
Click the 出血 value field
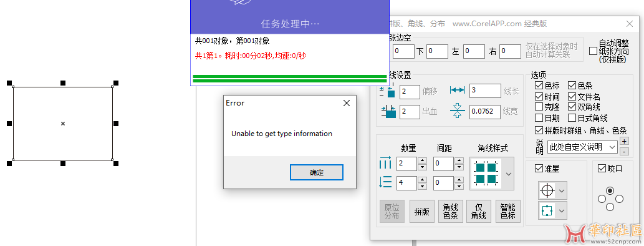[410, 112]
